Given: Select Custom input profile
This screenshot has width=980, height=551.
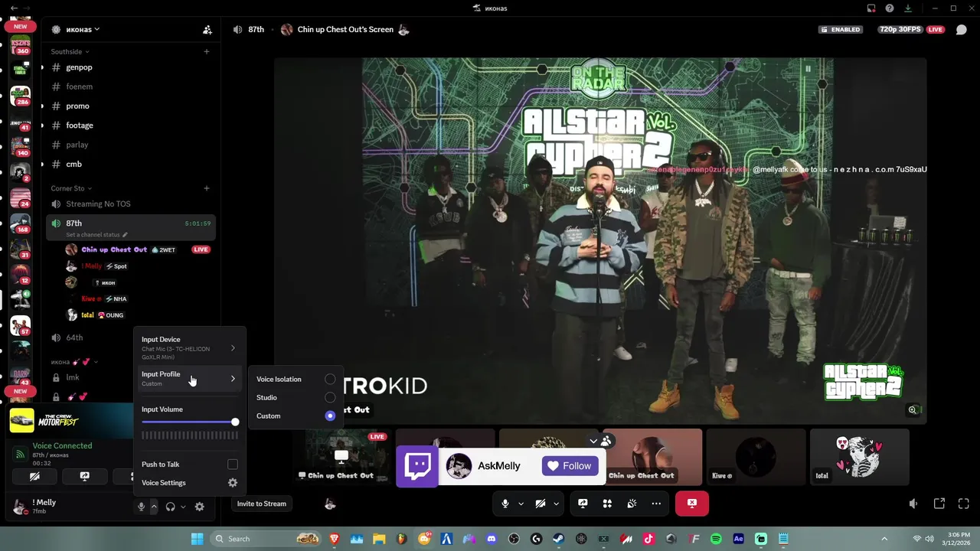Looking at the screenshot, I should click(296, 416).
